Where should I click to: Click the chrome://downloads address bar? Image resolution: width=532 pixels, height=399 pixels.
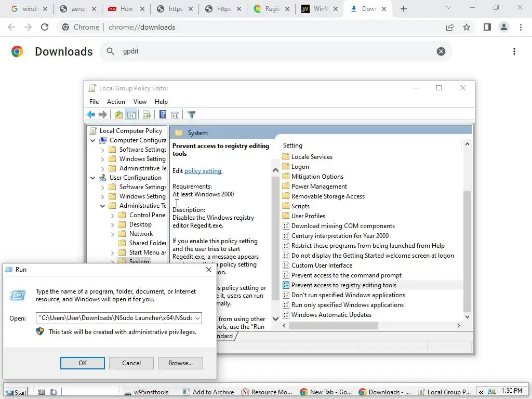pyautogui.click(x=250, y=27)
